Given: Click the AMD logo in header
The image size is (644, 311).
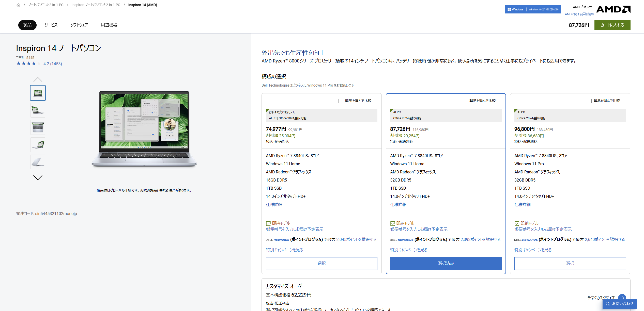Looking at the screenshot, I should coord(613,9).
